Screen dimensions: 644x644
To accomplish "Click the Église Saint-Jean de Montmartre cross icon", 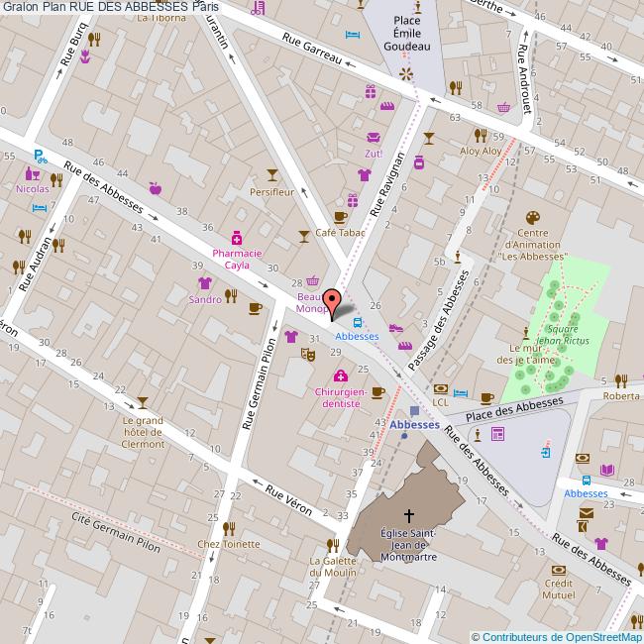I will (409, 516).
